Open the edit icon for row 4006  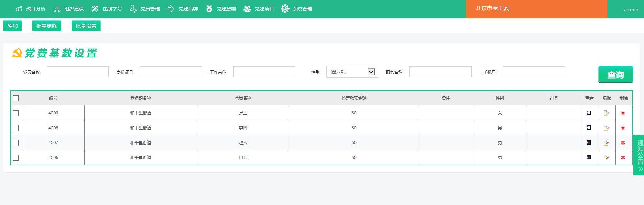pyautogui.click(x=606, y=158)
